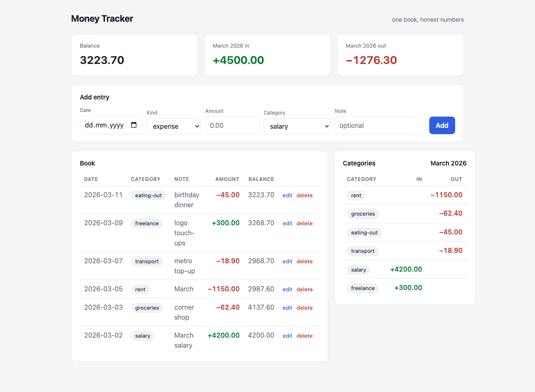Click the groceries tag in Categories panel
Image resolution: width=535 pixels, height=392 pixels.
(x=363, y=214)
